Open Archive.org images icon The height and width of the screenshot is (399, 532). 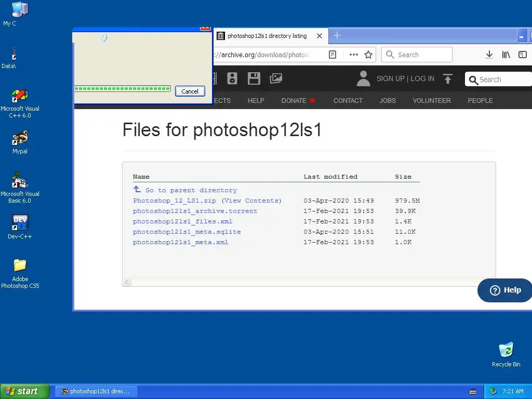[x=276, y=78]
